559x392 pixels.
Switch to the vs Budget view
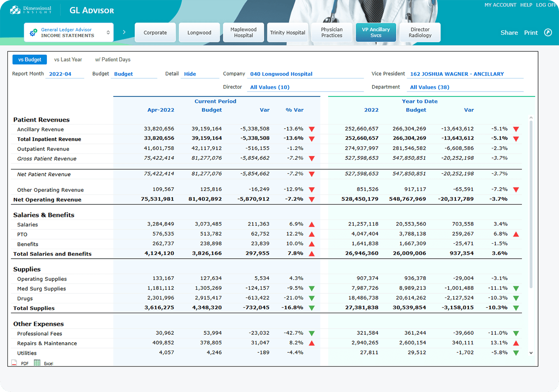pos(30,60)
